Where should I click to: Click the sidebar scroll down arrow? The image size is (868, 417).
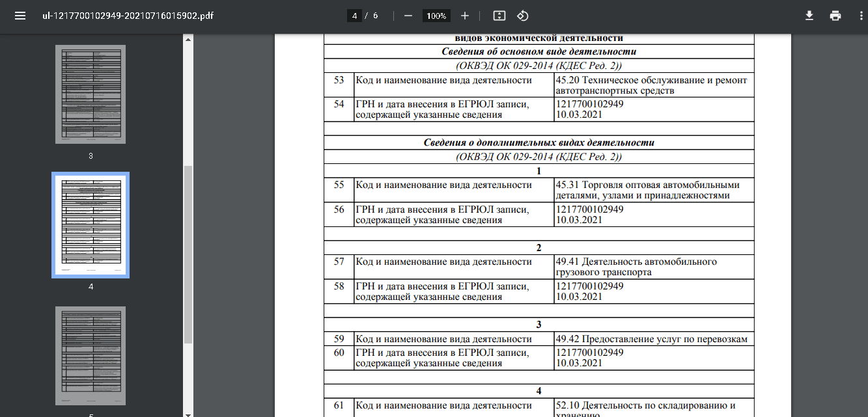point(188,412)
